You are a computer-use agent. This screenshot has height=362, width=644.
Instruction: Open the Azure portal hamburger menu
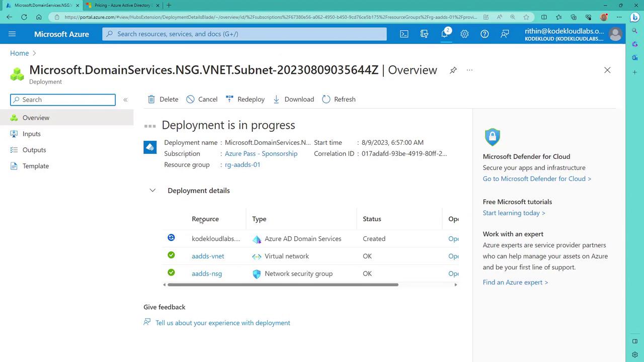coord(12,34)
